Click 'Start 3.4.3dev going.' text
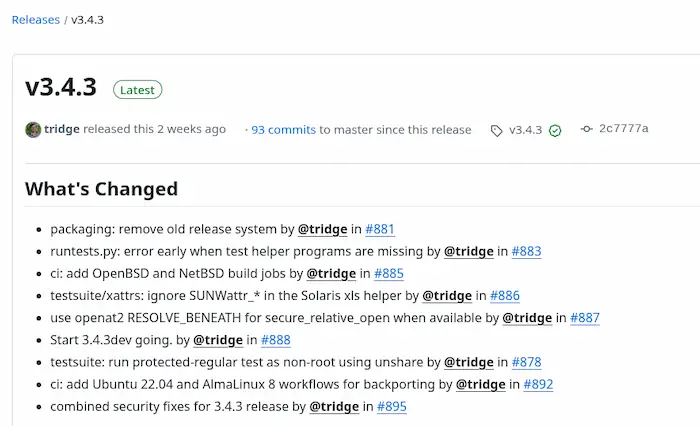The width and height of the screenshot is (700, 426). [111, 340]
